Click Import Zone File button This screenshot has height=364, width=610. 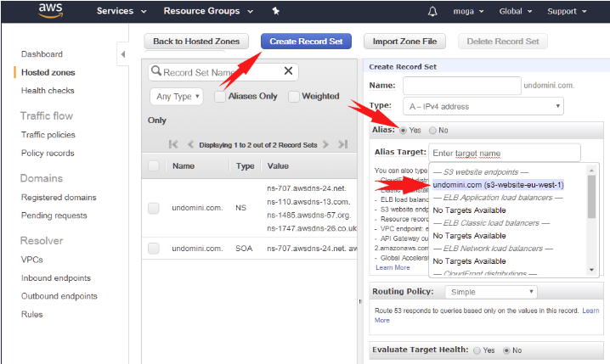(x=404, y=42)
